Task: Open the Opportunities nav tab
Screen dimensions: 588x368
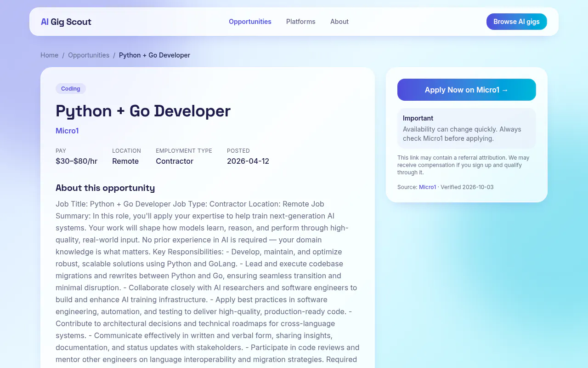Action: (x=250, y=22)
